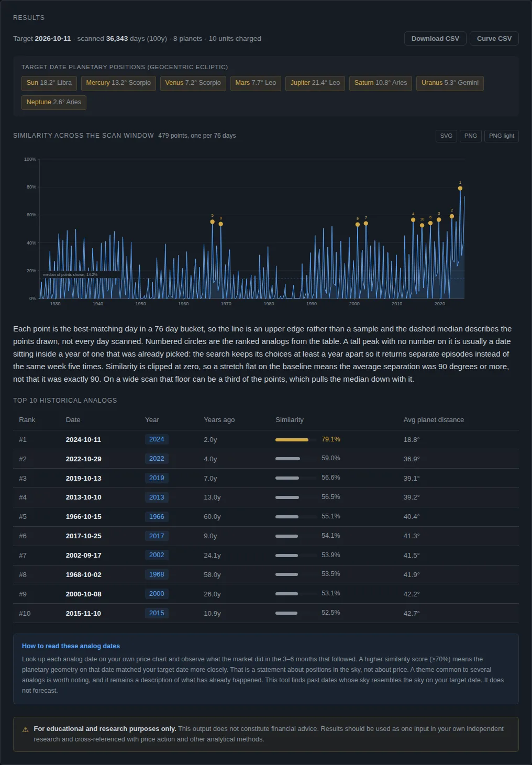Export the chart as SVG
Viewport: 532px width, 765px height.
(x=446, y=136)
